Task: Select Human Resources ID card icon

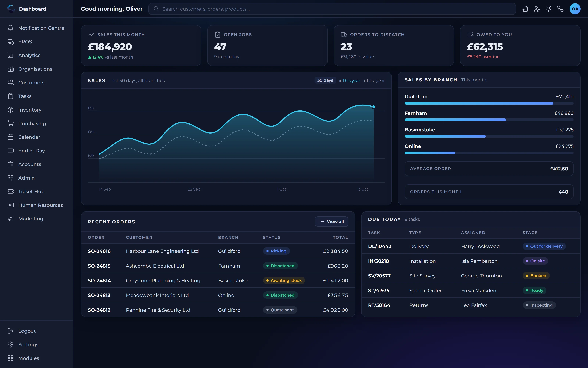Action: click(11, 205)
